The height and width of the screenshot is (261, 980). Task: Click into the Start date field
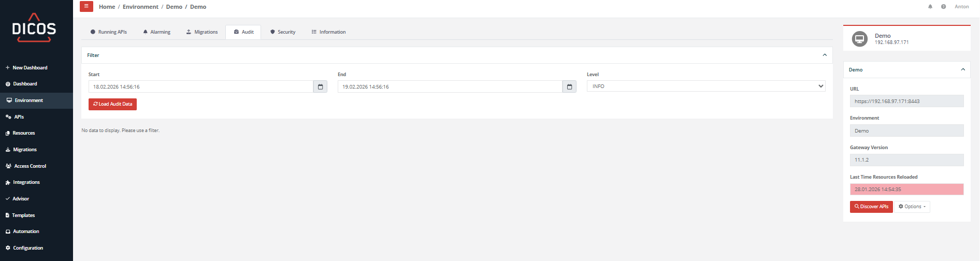(x=200, y=87)
